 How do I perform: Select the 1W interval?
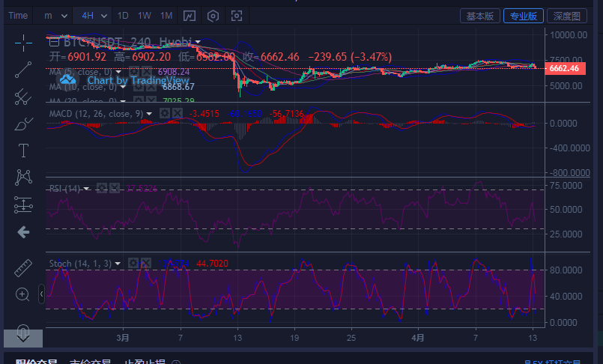145,16
